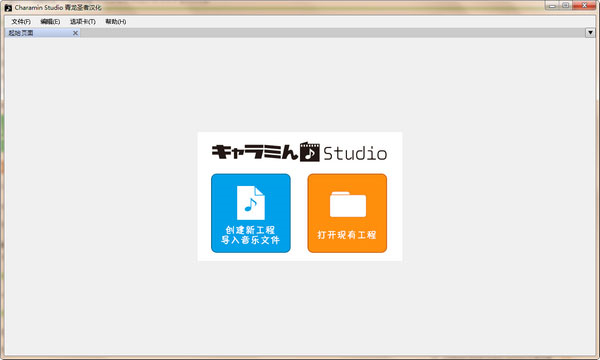
Task: Click 打开现有工程 orange button
Action: [347, 213]
